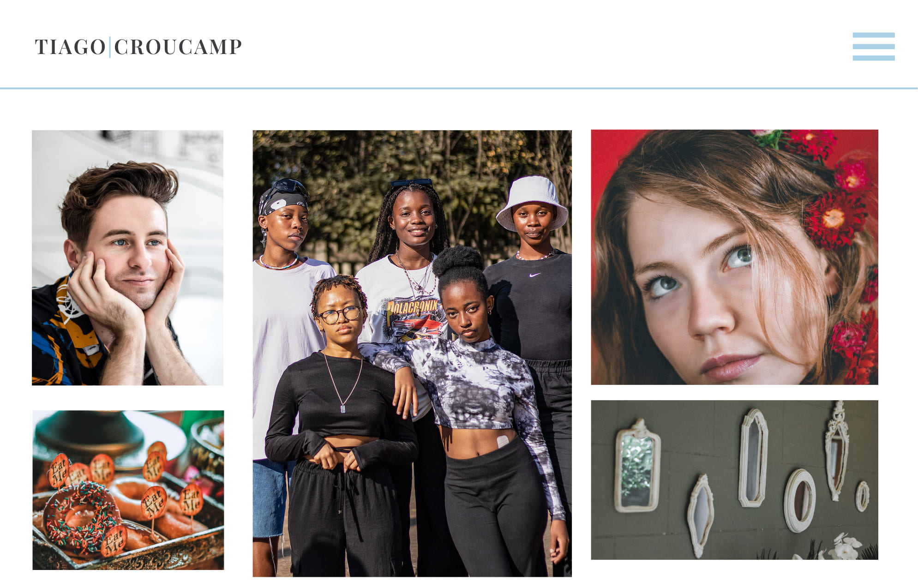Click the red flower in the woman's hair

(x=835, y=219)
